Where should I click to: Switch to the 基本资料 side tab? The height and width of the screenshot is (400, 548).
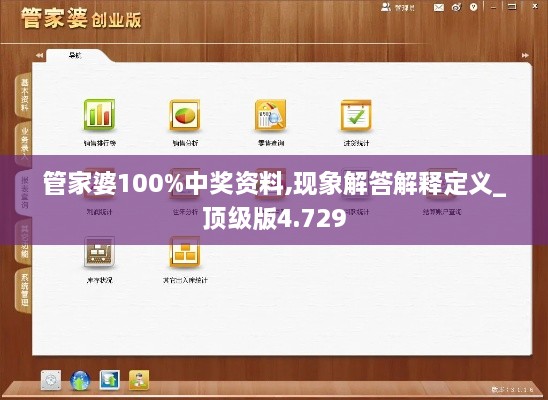[23, 95]
